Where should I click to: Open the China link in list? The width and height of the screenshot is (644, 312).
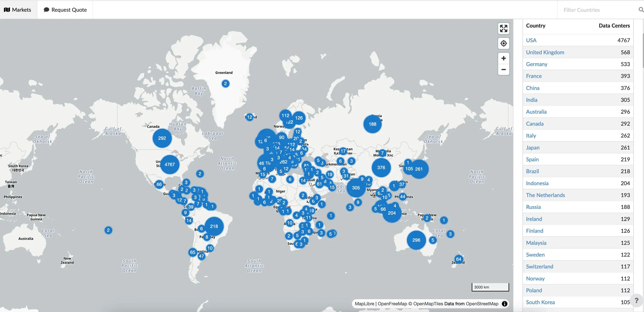click(533, 88)
